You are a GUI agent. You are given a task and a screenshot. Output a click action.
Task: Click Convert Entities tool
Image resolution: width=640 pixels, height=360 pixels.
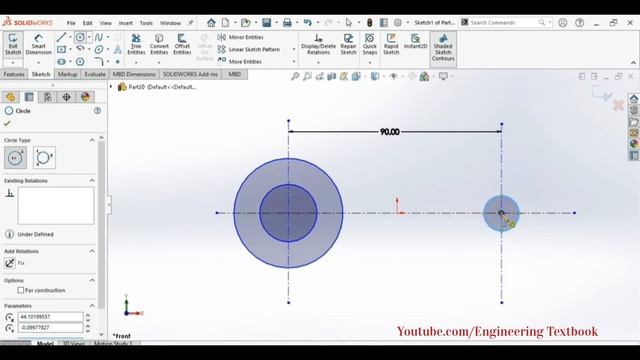click(159, 44)
